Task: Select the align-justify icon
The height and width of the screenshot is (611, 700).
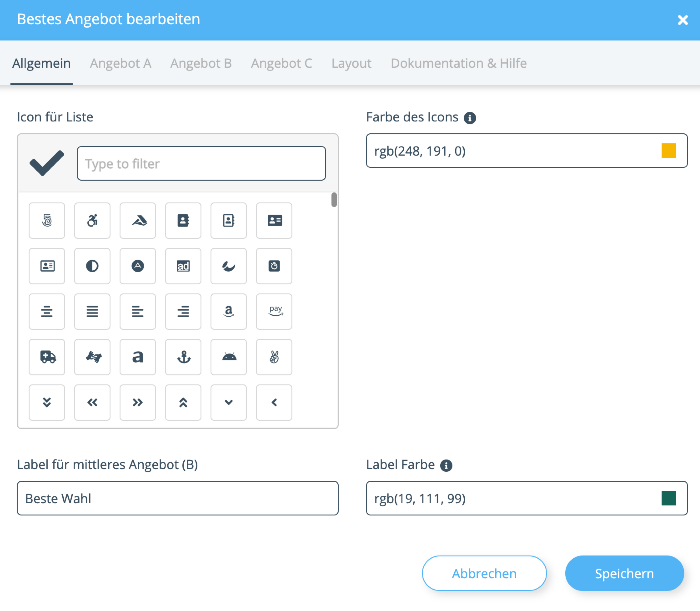Action: 92,311
